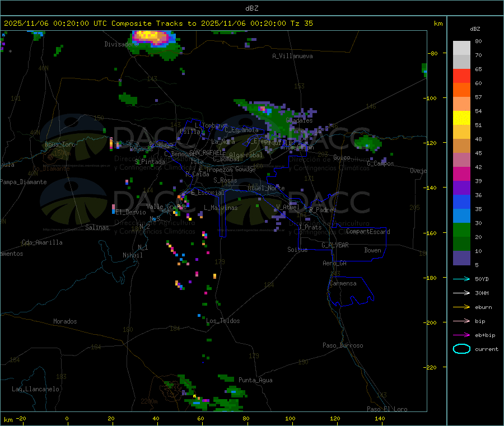The height and width of the screenshot is (426, 504).
Task: Click the Paso_El_Loro place label
Action: pos(387,409)
